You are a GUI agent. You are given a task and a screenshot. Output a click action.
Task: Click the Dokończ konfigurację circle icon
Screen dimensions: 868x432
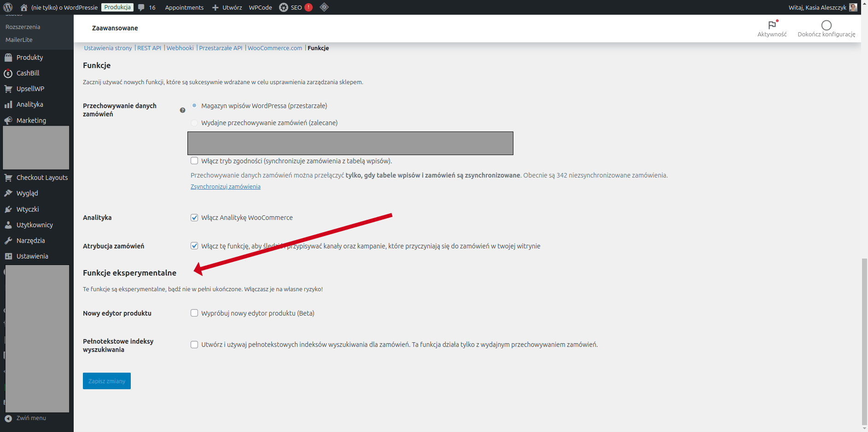coord(826,25)
